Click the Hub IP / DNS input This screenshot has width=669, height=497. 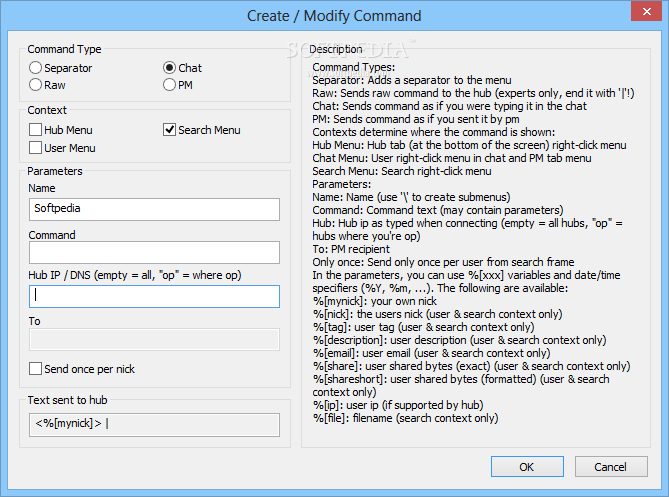coord(154,296)
